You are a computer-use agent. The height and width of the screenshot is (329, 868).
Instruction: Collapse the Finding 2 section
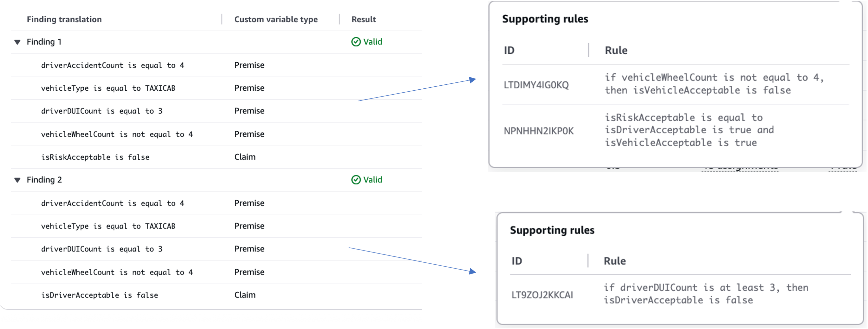point(18,180)
